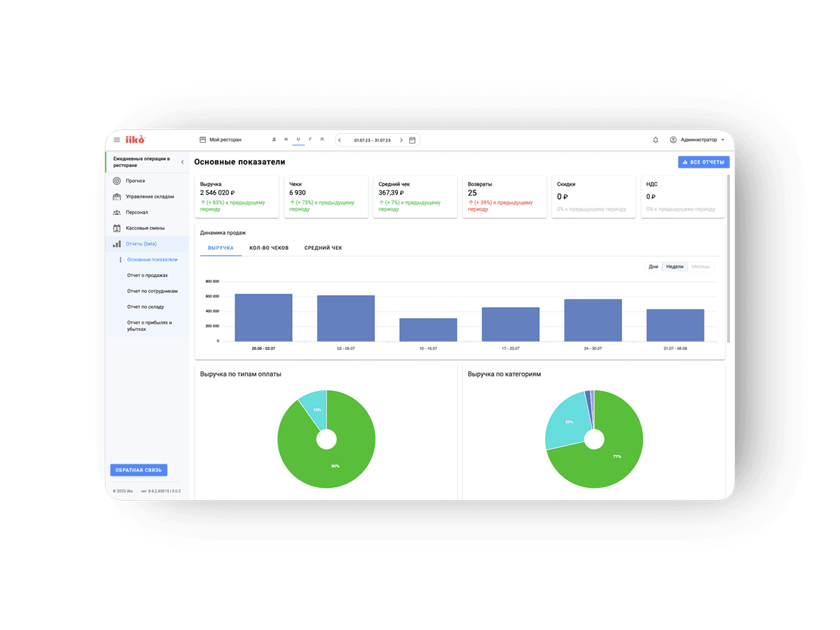Open the hamburger menu next to iiko logo

117,140
